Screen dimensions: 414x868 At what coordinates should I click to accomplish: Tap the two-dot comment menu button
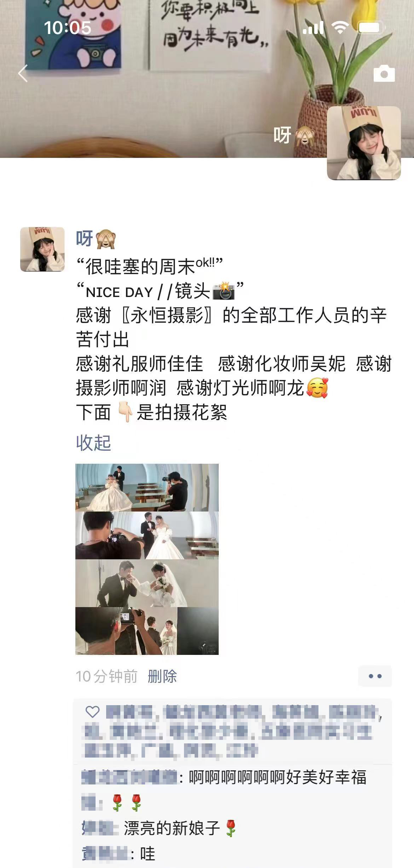375,676
